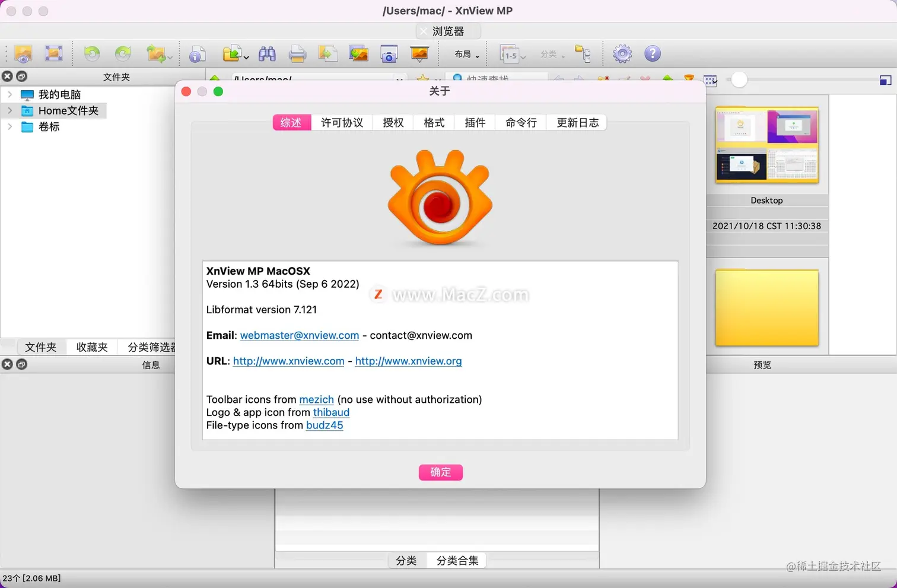
Task: Select the 综述 tab in the About dialog
Action: 291,123
